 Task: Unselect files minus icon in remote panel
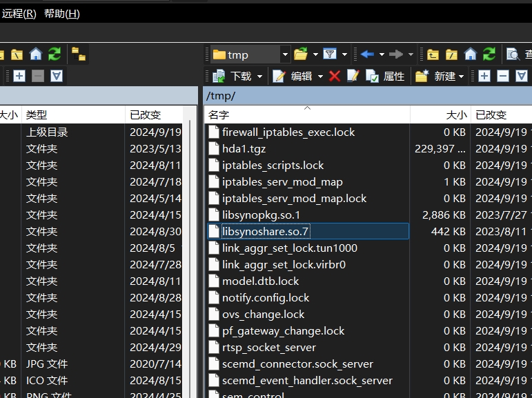click(503, 76)
